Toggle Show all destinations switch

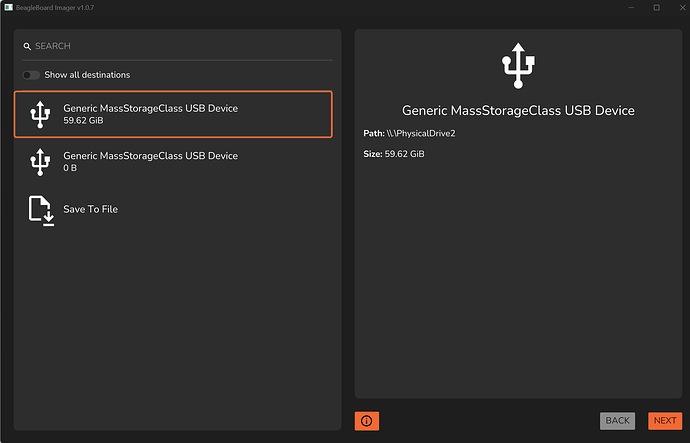point(31,75)
